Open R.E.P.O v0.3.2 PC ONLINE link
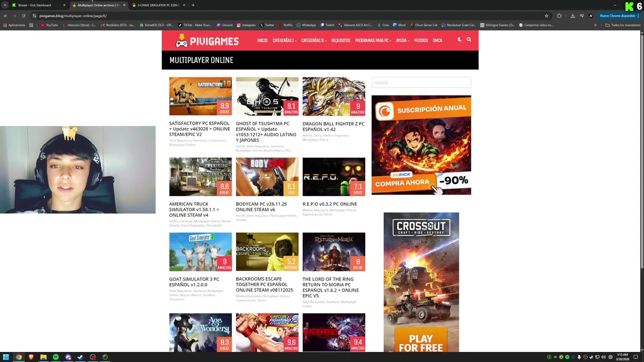This screenshot has width=644, height=362. tap(330, 204)
